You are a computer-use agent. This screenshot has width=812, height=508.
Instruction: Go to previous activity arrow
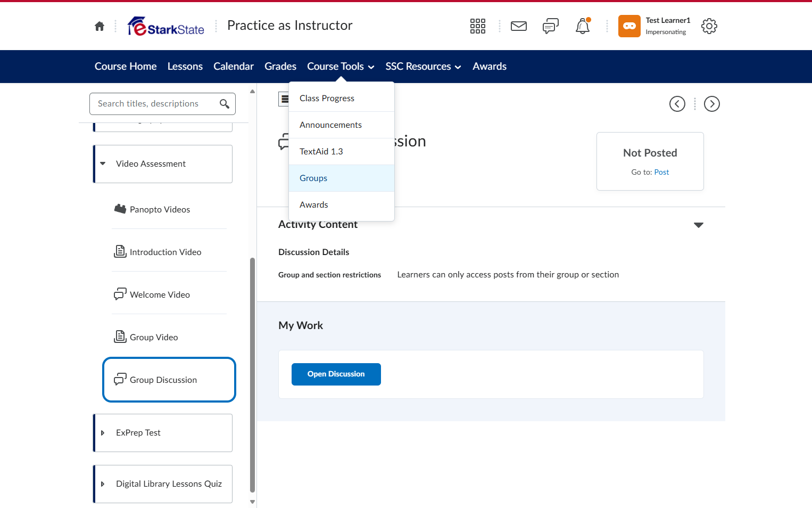tap(677, 104)
